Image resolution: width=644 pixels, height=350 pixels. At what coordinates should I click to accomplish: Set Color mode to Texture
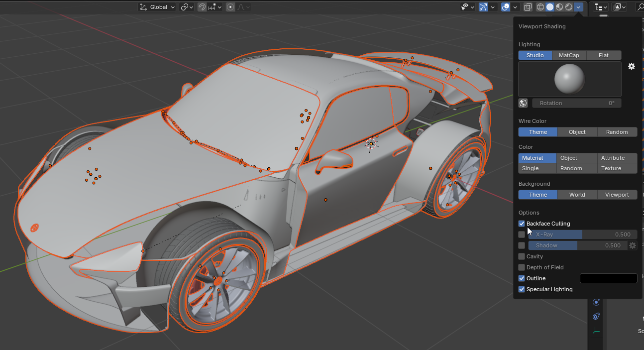pyautogui.click(x=617, y=168)
